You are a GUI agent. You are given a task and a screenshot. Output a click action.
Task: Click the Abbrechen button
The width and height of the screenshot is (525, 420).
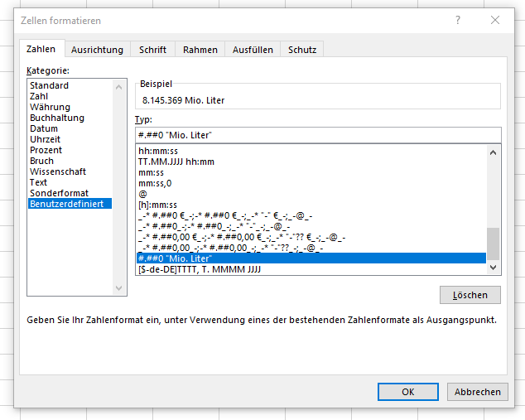pyautogui.click(x=478, y=392)
